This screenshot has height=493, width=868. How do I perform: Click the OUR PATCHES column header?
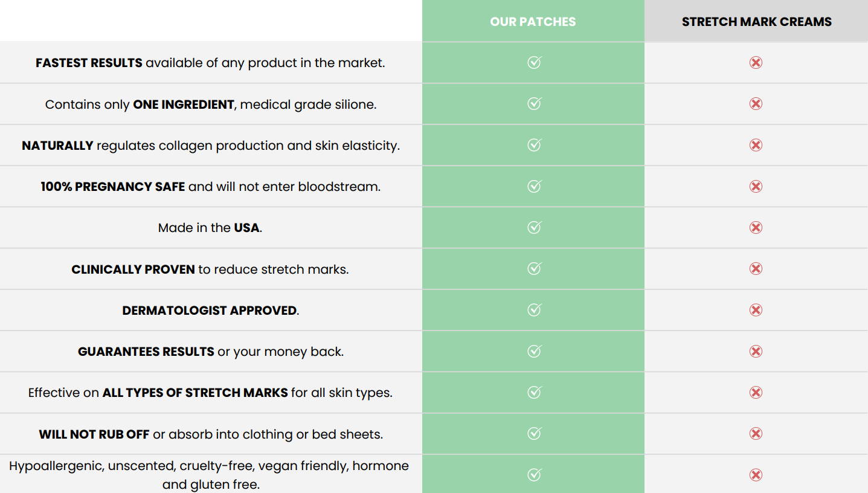pos(533,22)
